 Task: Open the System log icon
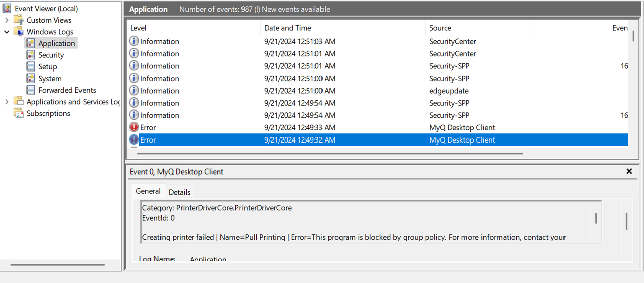(31, 79)
